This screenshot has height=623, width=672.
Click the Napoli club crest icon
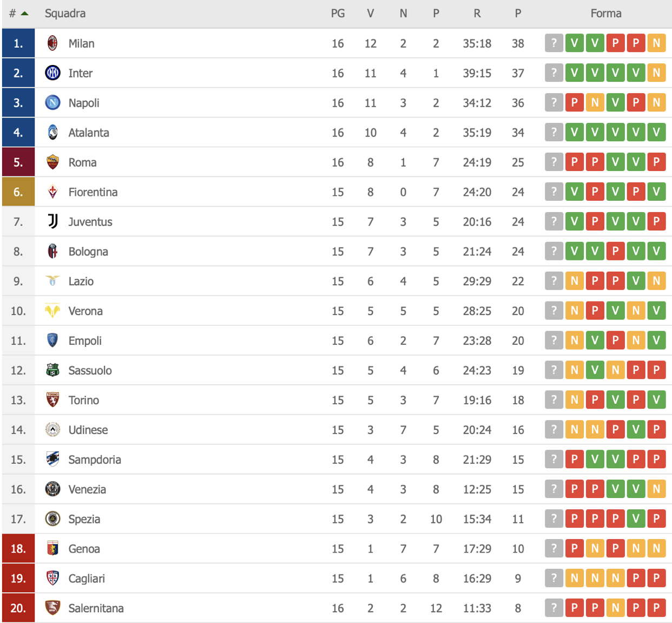pyautogui.click(x=52, y=103)
